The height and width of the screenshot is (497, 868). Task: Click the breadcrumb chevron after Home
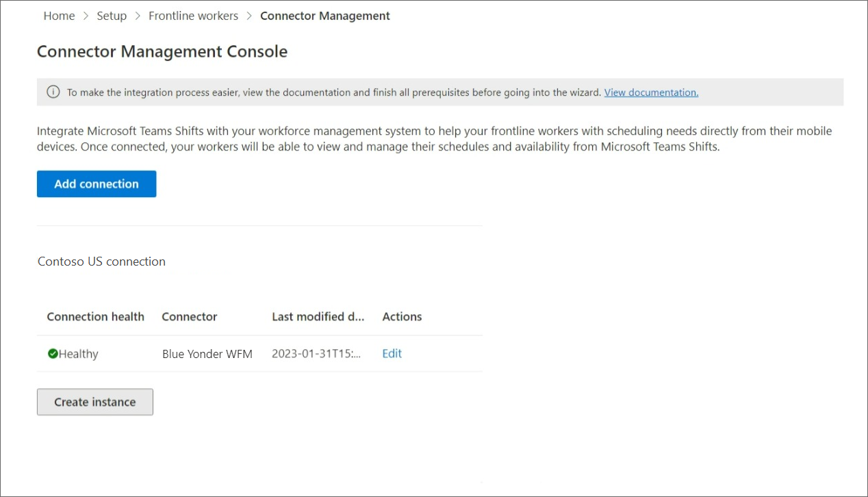tap(86, 16)
